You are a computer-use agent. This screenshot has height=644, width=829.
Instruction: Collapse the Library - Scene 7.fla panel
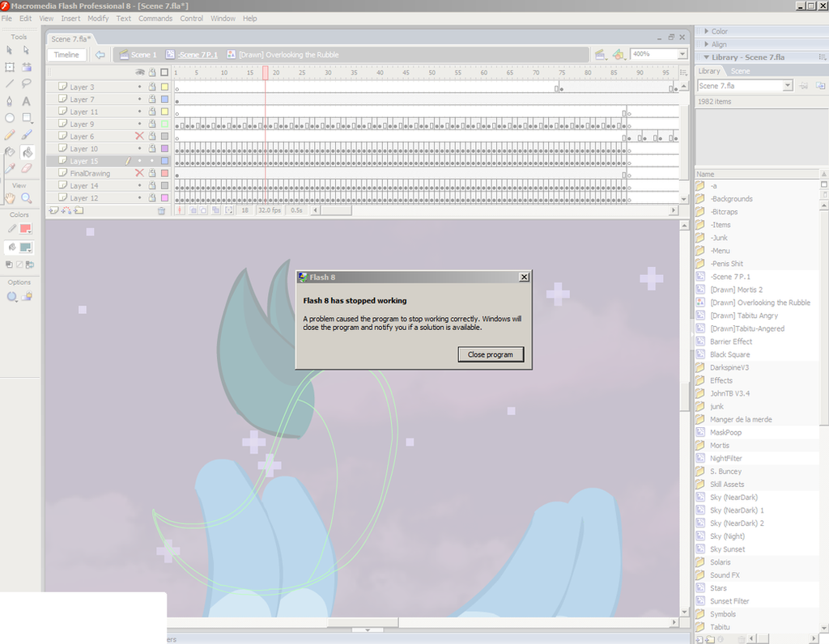point(706,57)
